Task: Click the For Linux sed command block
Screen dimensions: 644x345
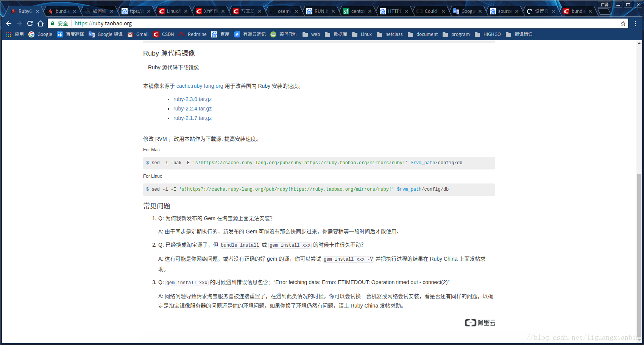Action: [x=319, y=190]
